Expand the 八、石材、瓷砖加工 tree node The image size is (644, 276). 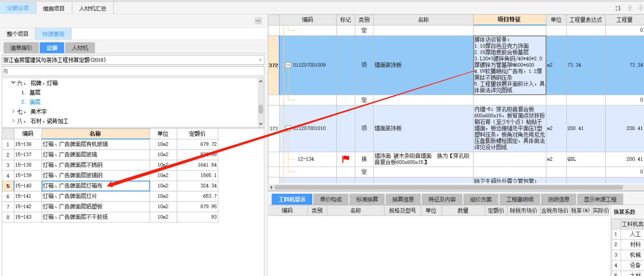(13, 121)
